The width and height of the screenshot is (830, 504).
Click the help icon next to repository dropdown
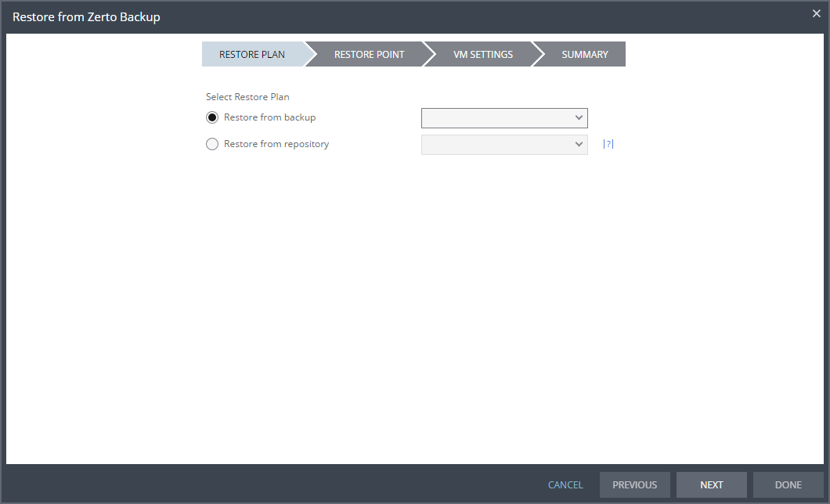coord(608,144)
